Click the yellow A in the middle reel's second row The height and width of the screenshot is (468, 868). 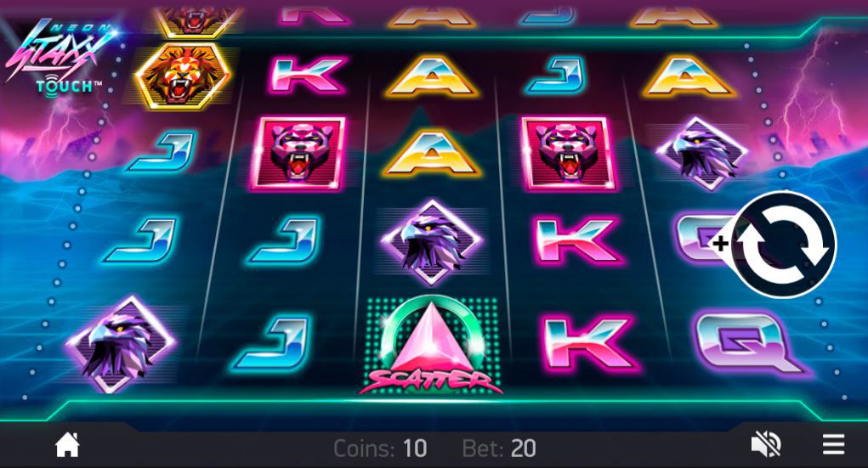[432, 153]
